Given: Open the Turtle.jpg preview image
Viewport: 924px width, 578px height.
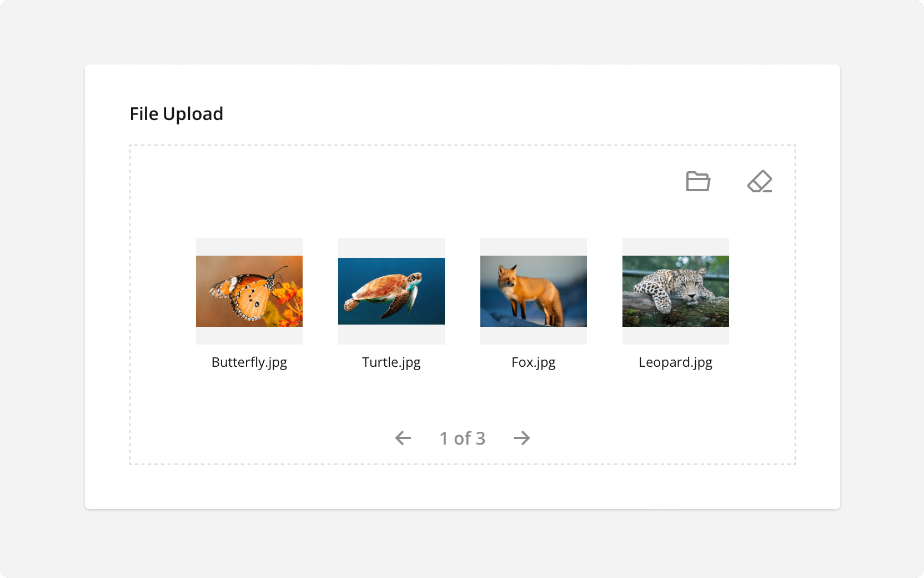Looking at the screenshot, I should (391, 291).
